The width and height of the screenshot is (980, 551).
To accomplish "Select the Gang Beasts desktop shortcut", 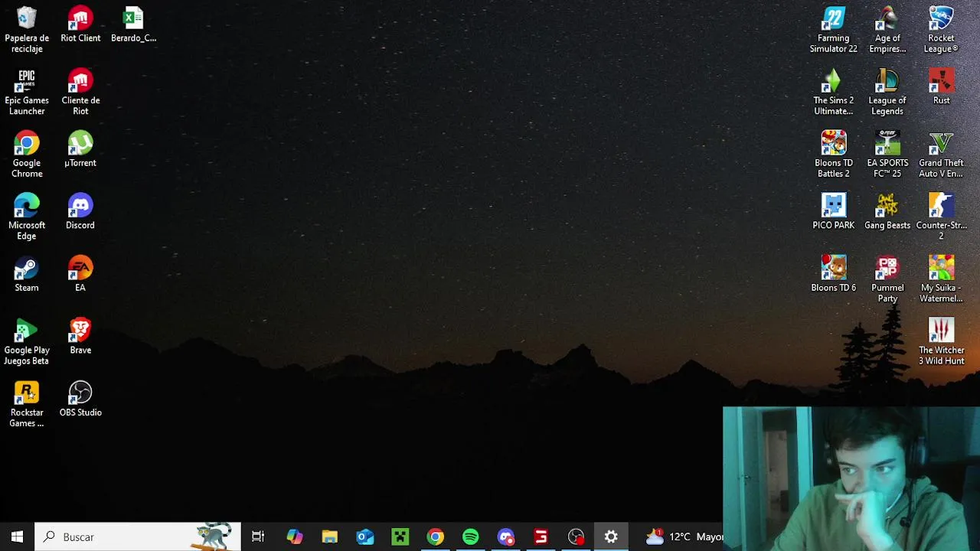I will [887, 212].
